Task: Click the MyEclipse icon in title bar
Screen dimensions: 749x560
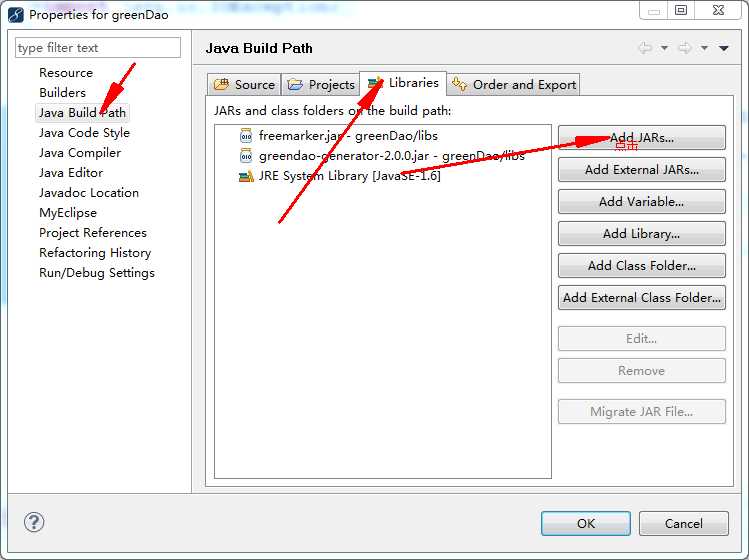Action: click(16, 15)
